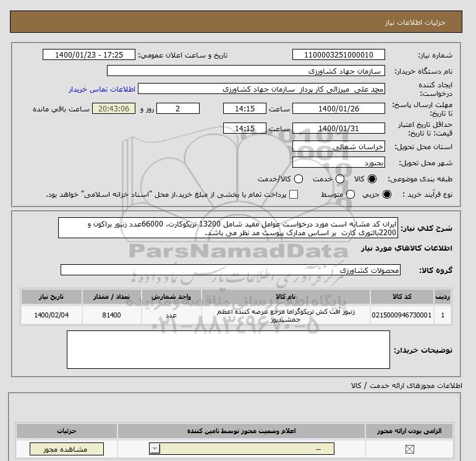Click the جزئیات permit column header
This screenshot has height=461, width=476.
tap(67, 431)
